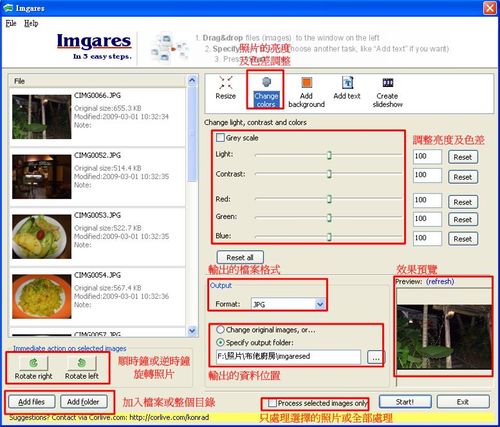
Task: Click the Light slider handle
Action: click(329, 155)
